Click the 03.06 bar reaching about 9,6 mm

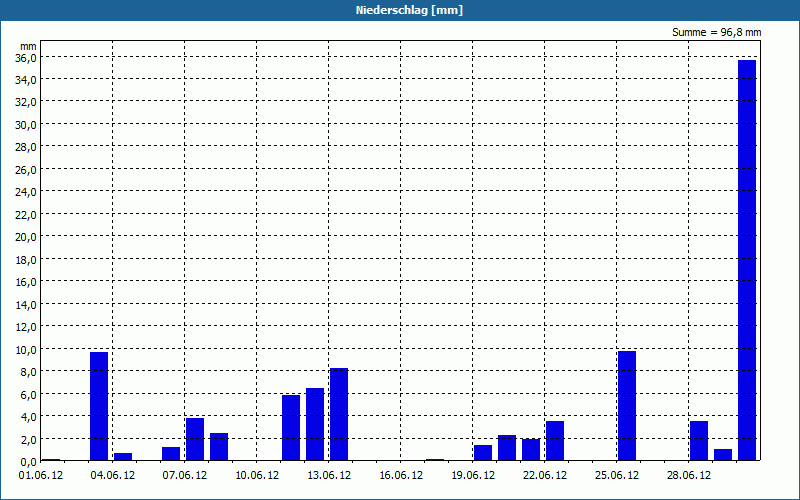point(99,406)
